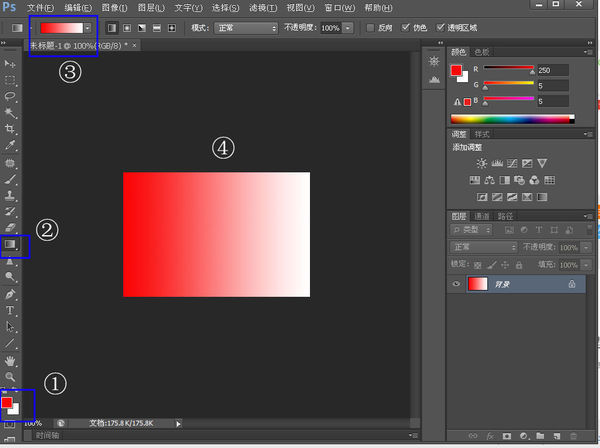Screen dimensions: 600x448
Task: Add a Color Balance adjustment
Action: click(x=489, y=180)
